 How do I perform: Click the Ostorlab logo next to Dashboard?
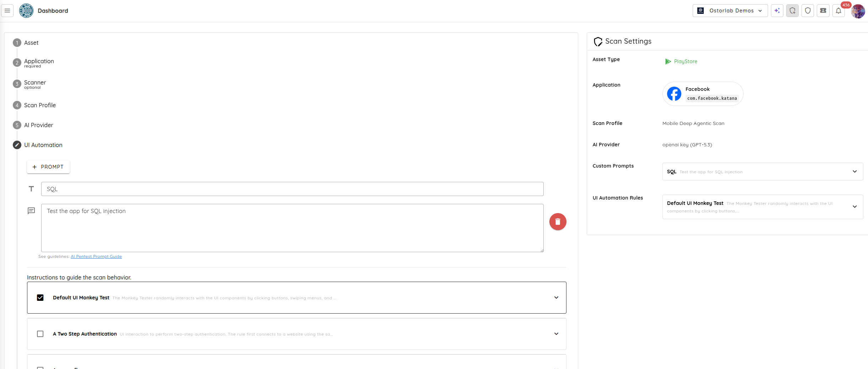[x=26, y=10]
